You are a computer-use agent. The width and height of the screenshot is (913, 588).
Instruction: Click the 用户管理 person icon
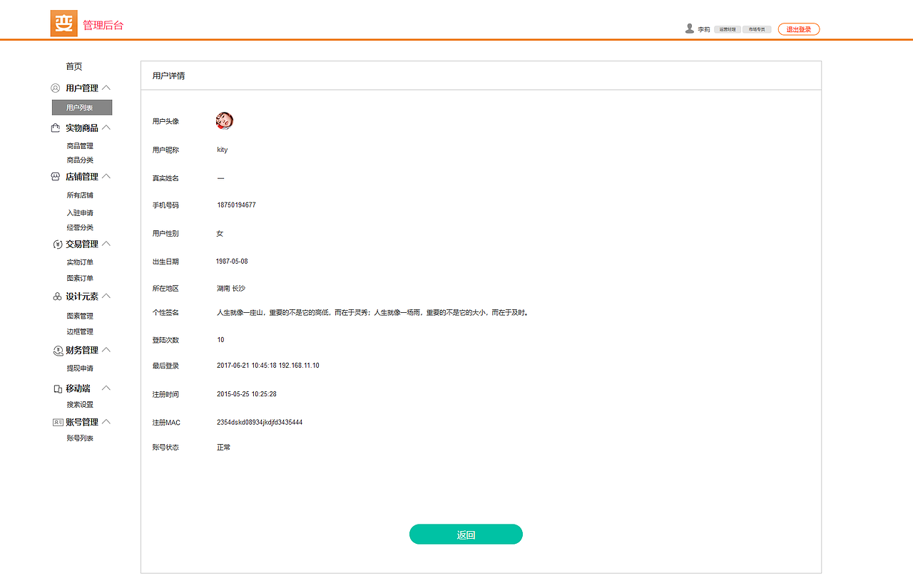pyautogui.click(x=56, y=88)
